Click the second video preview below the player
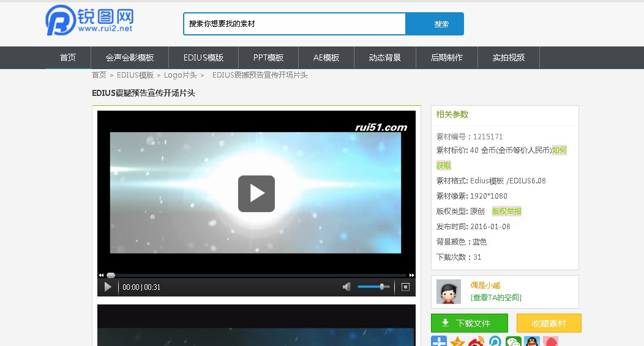Screen dimensions: 644x346 pyautogui.click(x=256, y=325)
